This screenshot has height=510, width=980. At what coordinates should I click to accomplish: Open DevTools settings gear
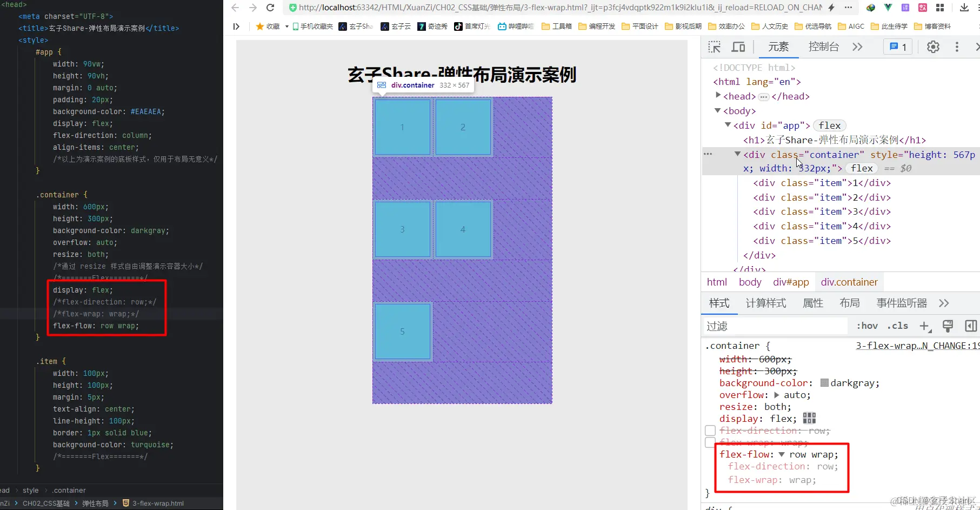[933, 47]
